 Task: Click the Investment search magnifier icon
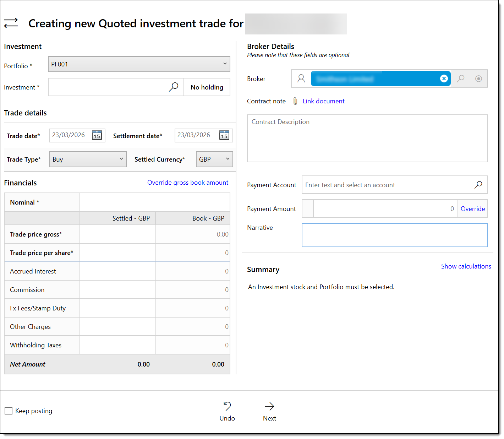pos(174,87)
